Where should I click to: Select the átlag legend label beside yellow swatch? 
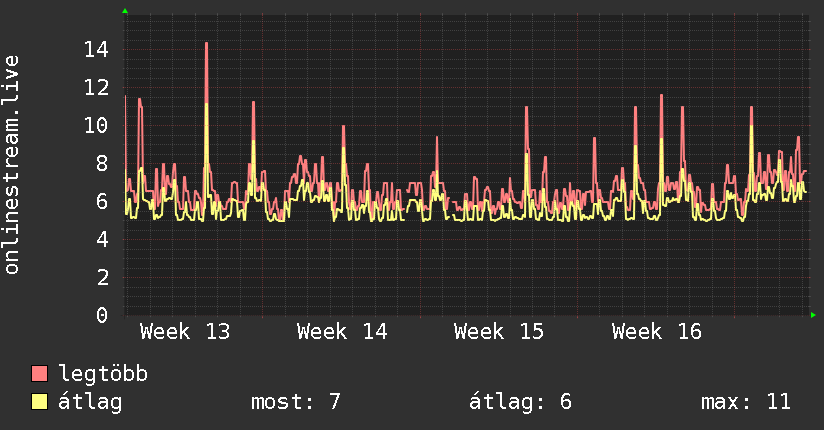90,402
